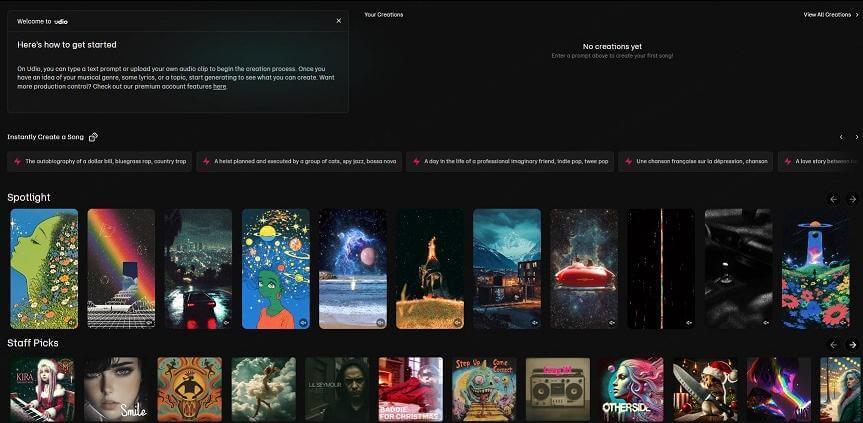Image resolution: width=863 pixels, height=423 pixels.
Task: Open the UFO flower field Spotlight card
Action: (816, 268)
